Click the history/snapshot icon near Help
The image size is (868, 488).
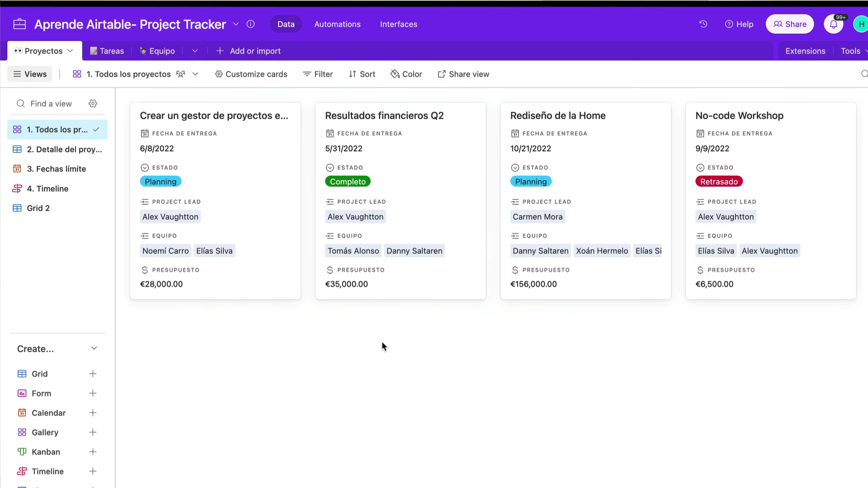pyautogui.click(x=703, y=24)
